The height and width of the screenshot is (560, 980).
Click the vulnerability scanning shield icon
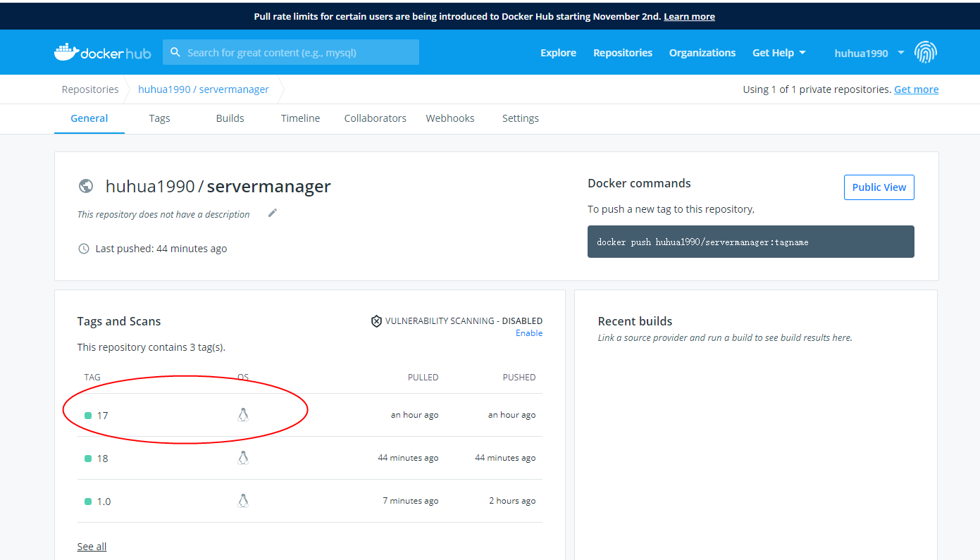click(x=376, y=321)
